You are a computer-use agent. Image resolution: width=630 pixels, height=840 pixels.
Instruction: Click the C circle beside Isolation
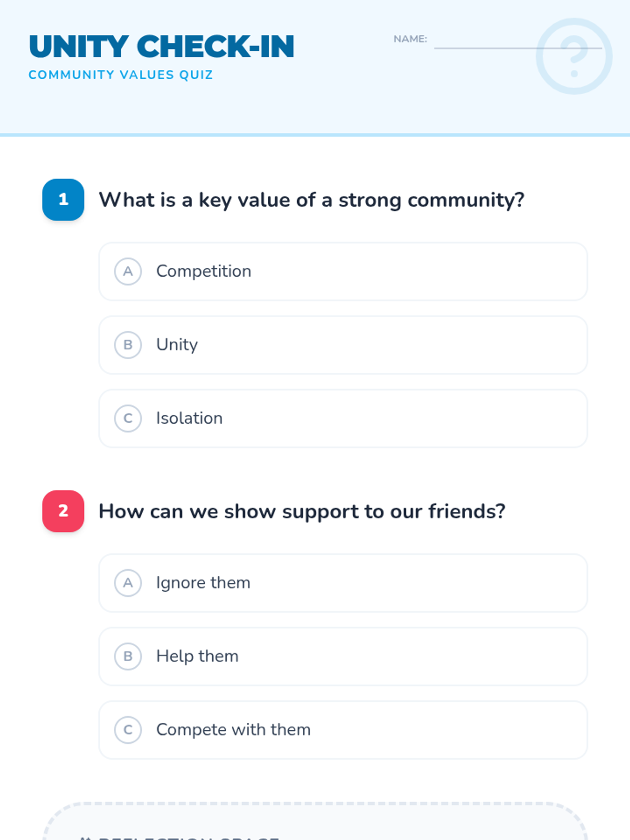point(128,418)
